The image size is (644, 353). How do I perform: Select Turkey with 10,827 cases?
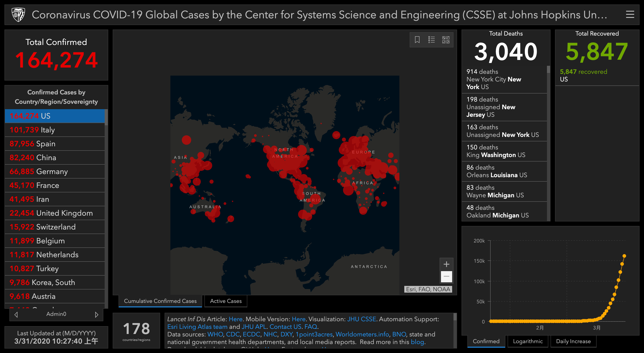[x=55, y=268]
